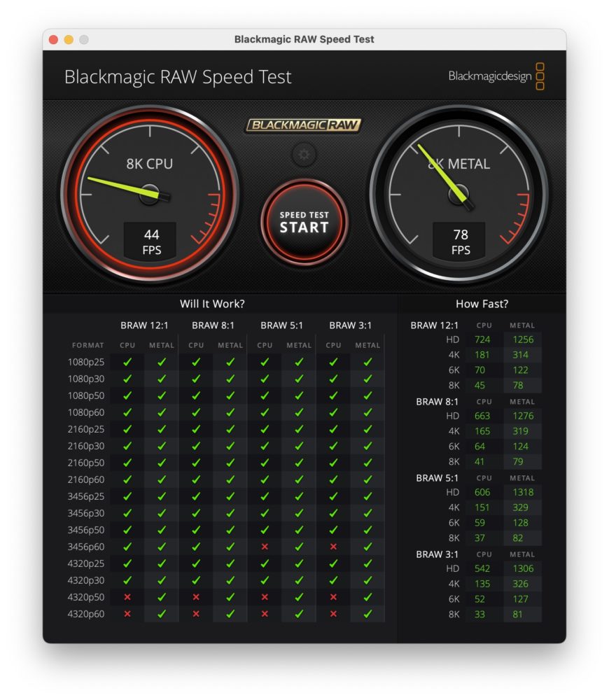Click red cross for 4320p50 BRAW 12:1 CPU
The image size is (609, 700).
(127, 597)
